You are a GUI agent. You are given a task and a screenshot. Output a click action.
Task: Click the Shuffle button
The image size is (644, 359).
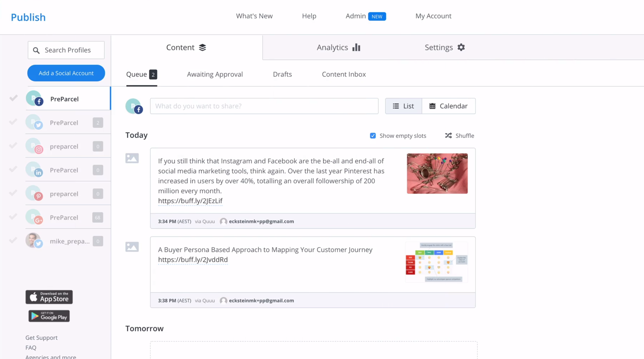point(459,136)
